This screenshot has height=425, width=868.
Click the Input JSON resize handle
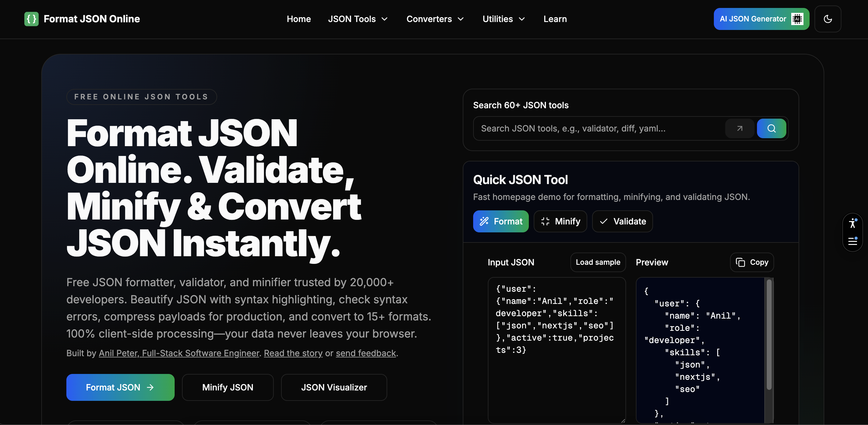click(x=623, y=421)
